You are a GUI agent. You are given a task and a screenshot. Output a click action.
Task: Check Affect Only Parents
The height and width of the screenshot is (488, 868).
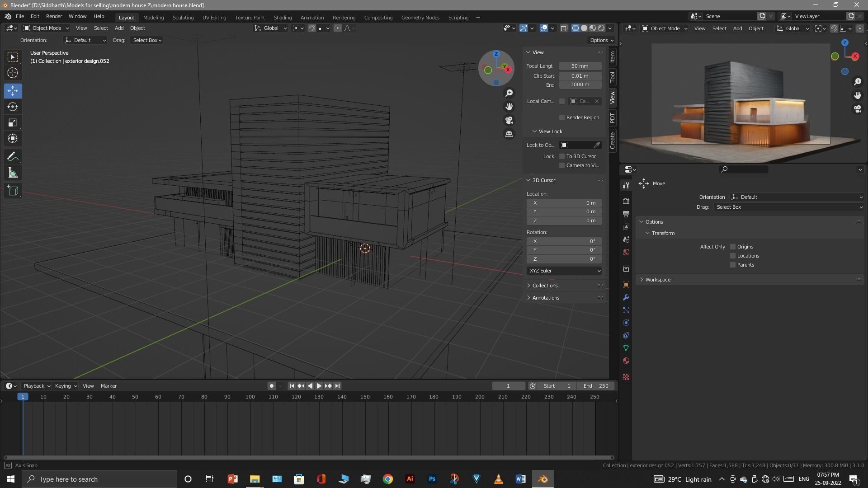[733, 265]
